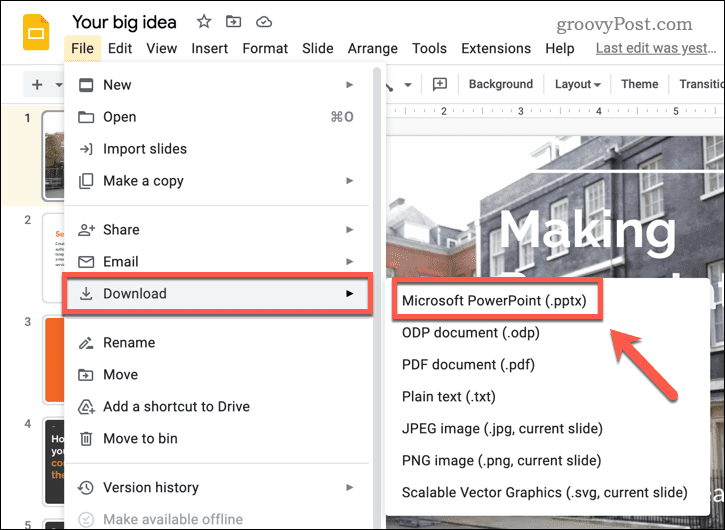This screenshot has width=725, height=530.
Task: Click the Drive shortcut icon
Action: [86, 407]
